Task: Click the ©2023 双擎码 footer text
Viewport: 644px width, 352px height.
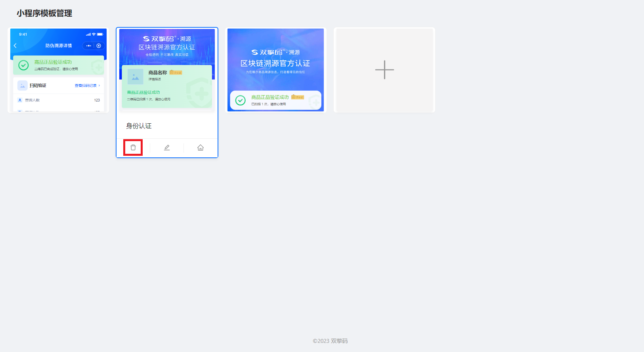Action: [330, 341]
